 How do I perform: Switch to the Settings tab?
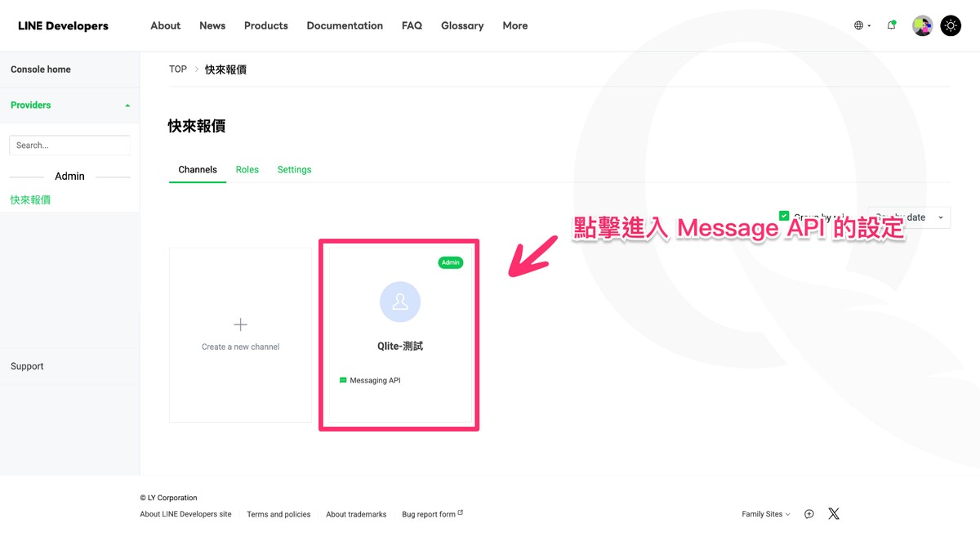point(294,170)
